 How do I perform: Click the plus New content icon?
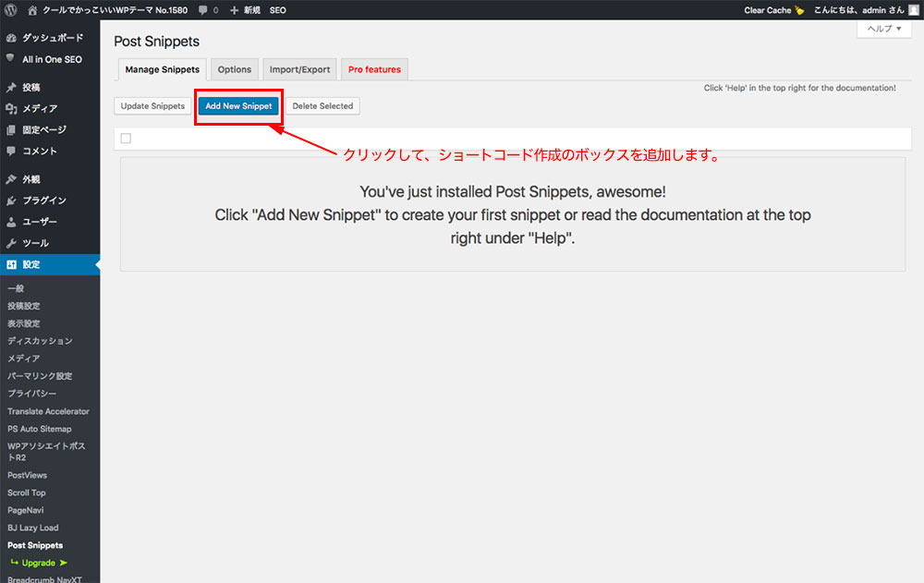point(234,10)
